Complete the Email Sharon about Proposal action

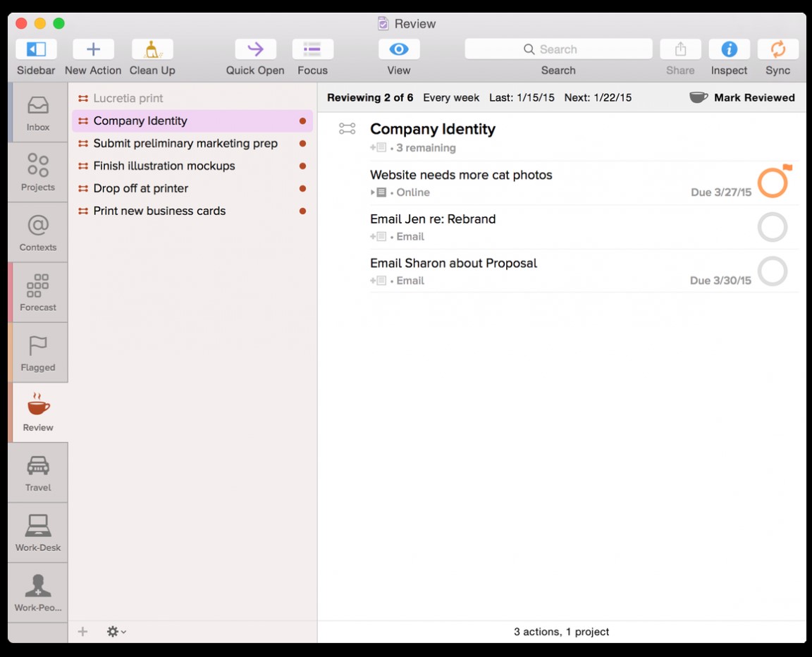(773, 271)
